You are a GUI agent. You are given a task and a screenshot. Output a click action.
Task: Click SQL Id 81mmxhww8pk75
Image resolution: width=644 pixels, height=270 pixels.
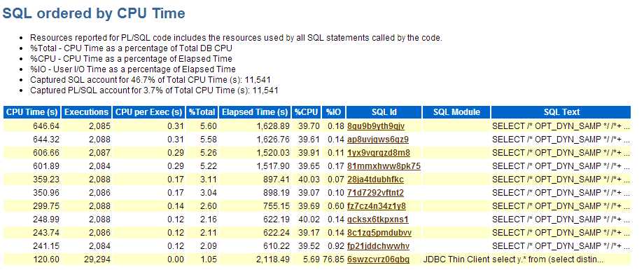[384, 166]
